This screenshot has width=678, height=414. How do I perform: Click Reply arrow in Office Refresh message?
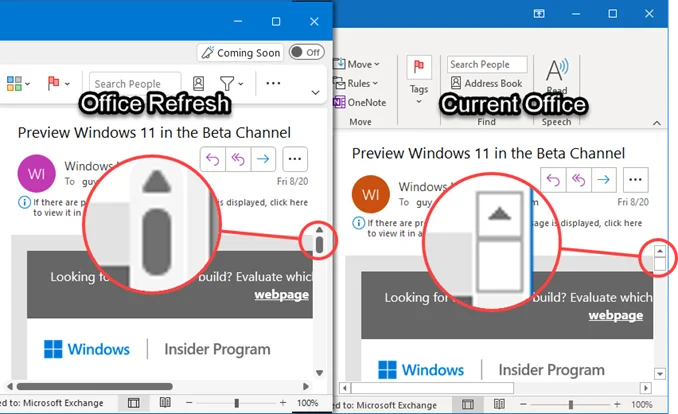click(213, 159)
